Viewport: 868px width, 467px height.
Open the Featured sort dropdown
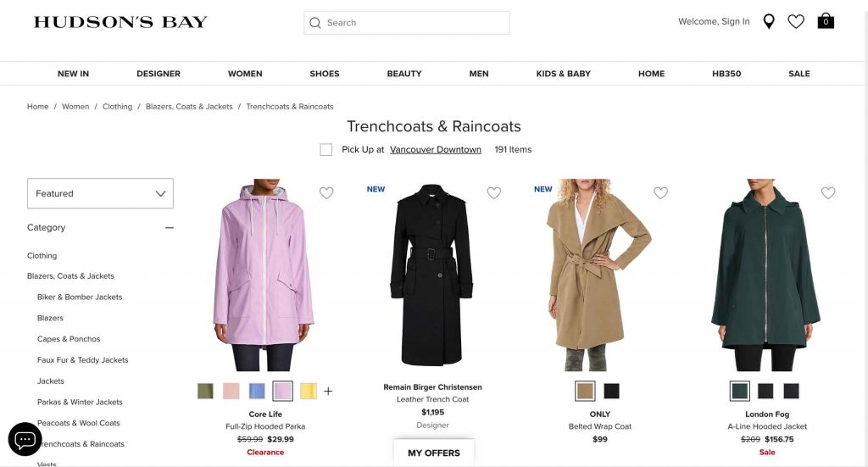coord(100,193)
